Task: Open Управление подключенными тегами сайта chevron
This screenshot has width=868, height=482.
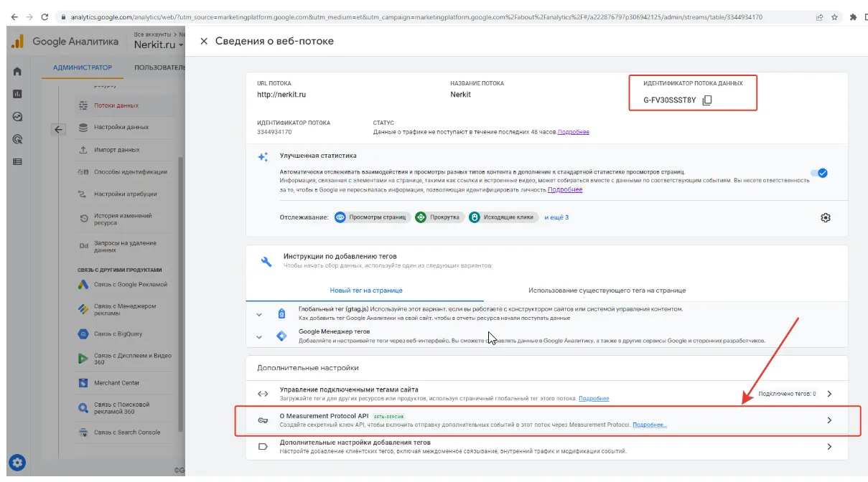Action: click(829, 394)
